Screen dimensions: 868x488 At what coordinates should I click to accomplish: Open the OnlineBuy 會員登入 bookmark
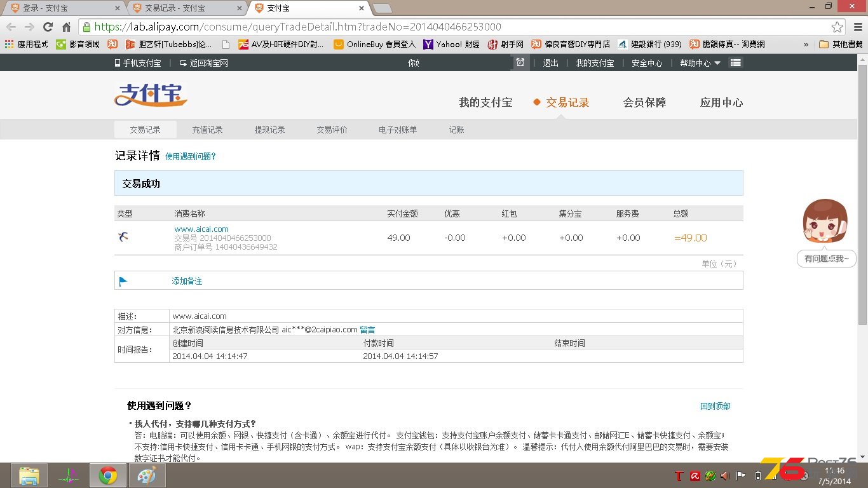[x=374, y=44]
